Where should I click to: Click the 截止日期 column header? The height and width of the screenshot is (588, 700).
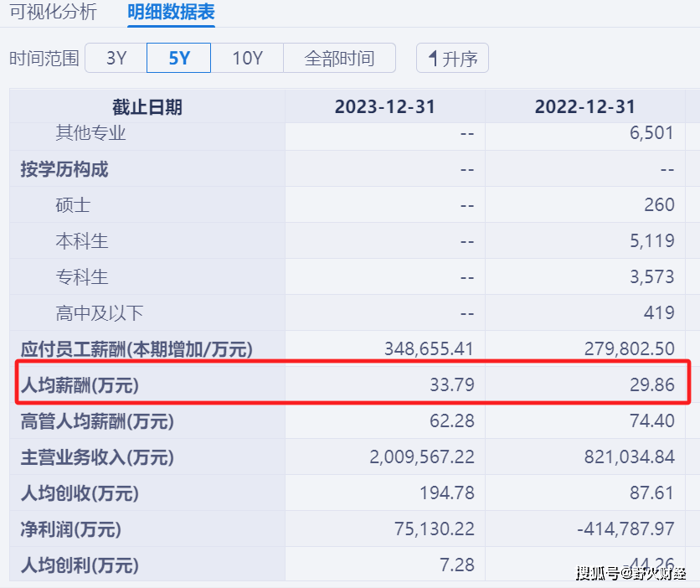click(x=147, y=106)
